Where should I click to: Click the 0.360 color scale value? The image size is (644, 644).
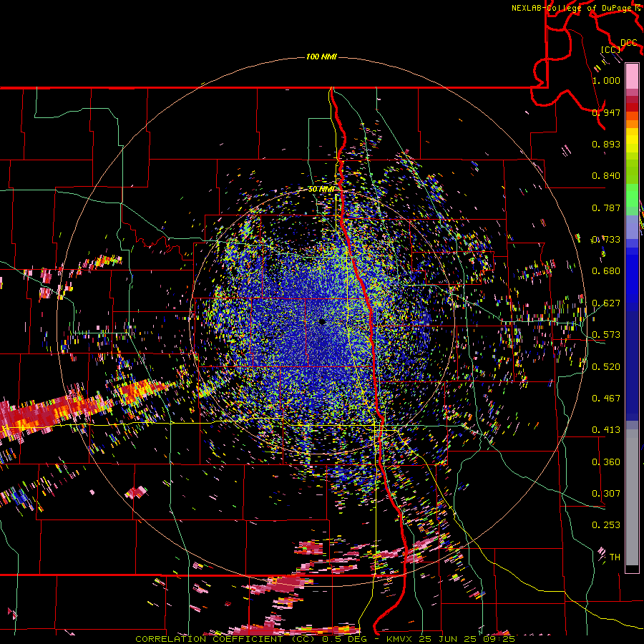point(606,462)
